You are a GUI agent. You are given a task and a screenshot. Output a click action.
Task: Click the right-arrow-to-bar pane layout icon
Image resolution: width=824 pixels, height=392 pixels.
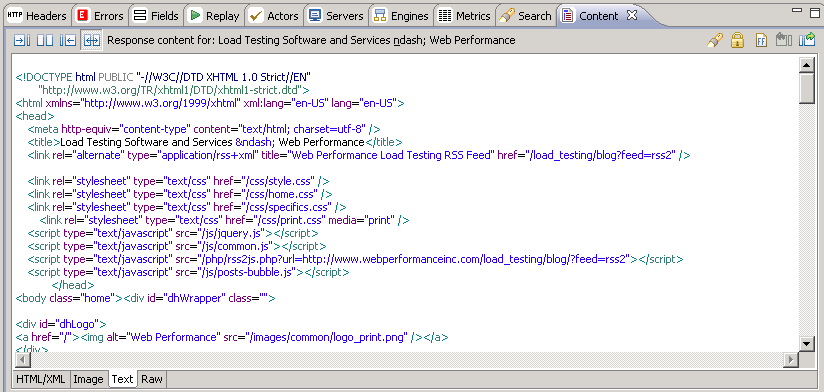[22, 40]
